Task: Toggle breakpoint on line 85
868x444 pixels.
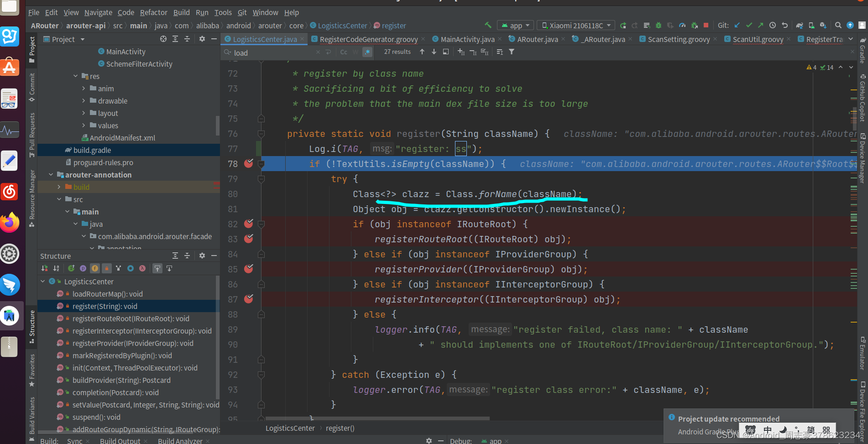Action: (x=249, y=269)
